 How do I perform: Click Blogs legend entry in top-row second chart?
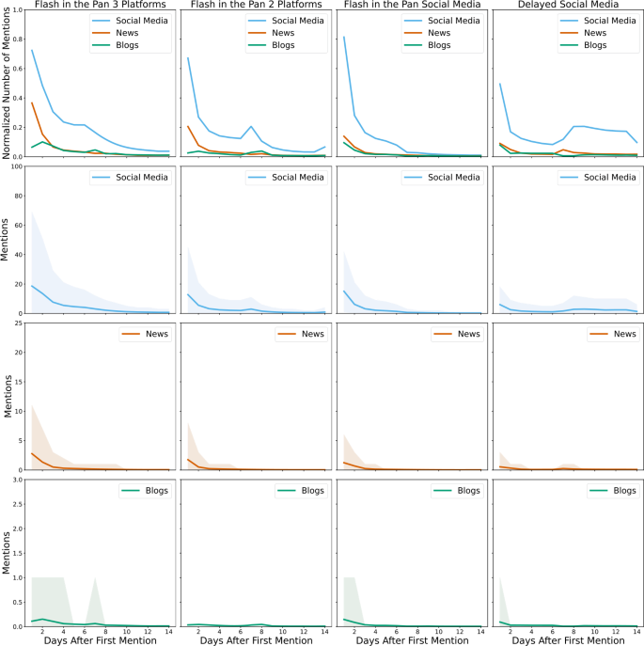284,44
